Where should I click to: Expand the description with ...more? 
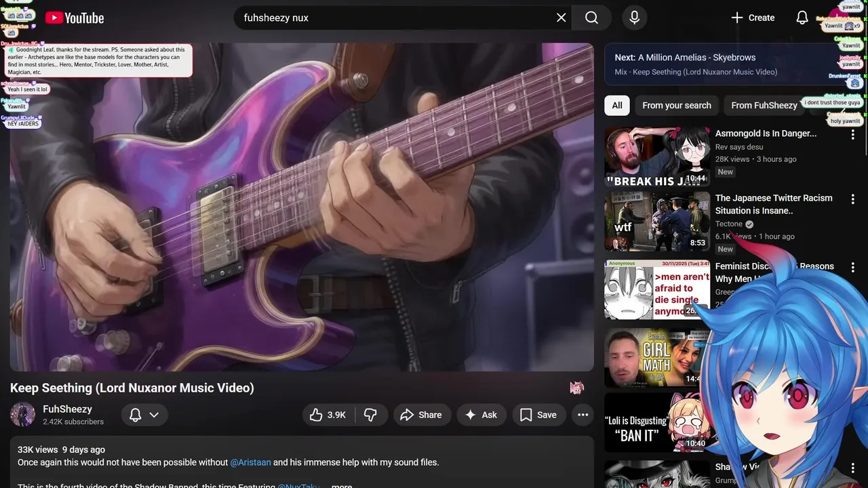(x=342, y=485)
